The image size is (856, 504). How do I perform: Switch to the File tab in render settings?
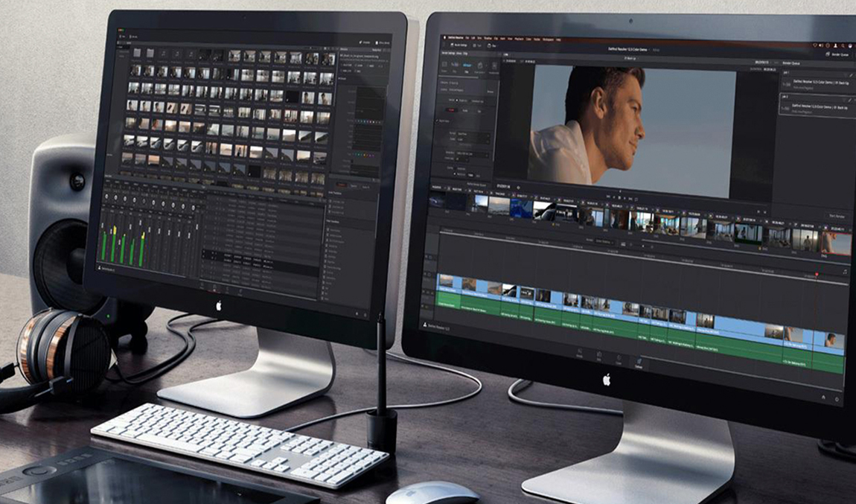tap(479, 111)
